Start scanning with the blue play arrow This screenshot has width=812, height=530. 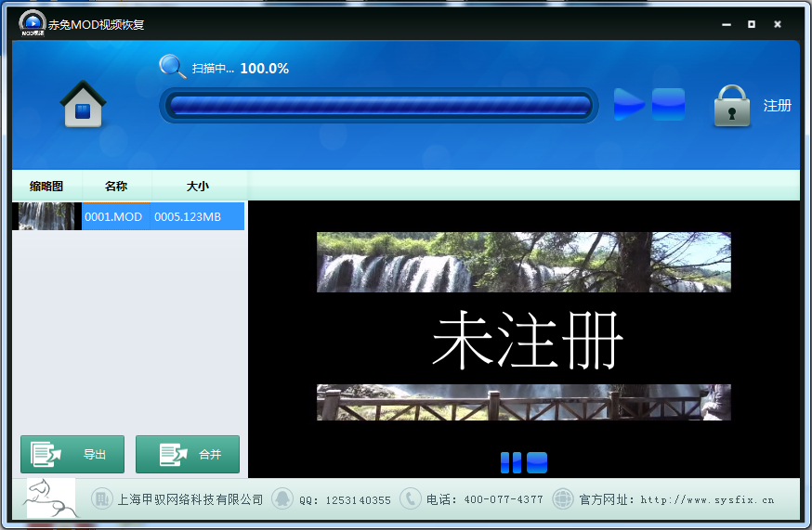pos(629,104)
